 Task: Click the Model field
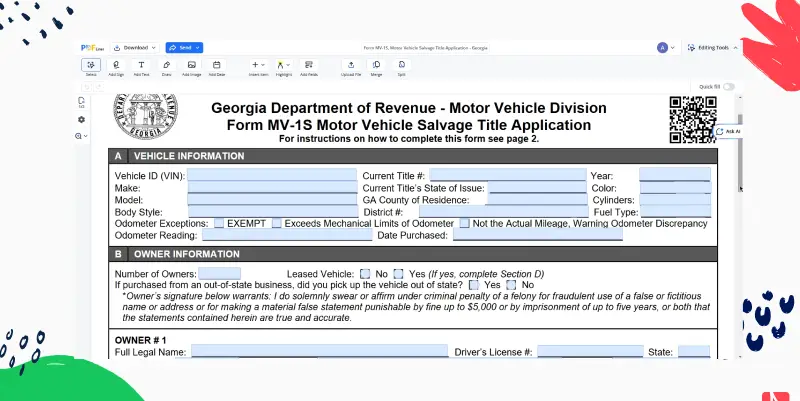[x=272, y=199]
